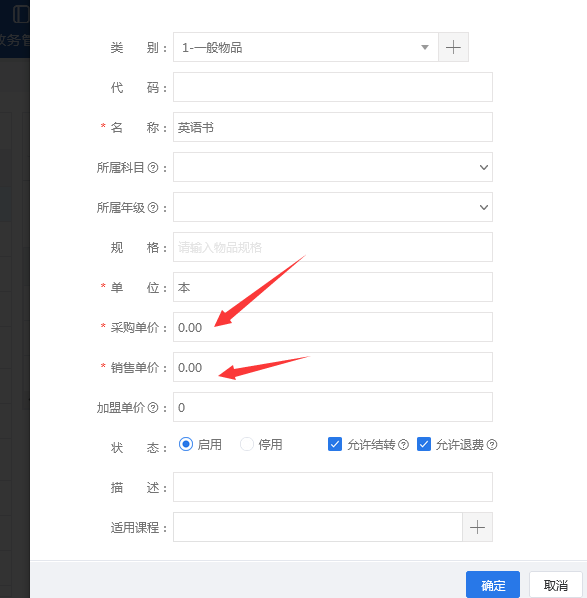The image size is (587, 598).
Task: Click the help icon next to 允许结转
Action: pyautogui.click(x=403, y=445)
